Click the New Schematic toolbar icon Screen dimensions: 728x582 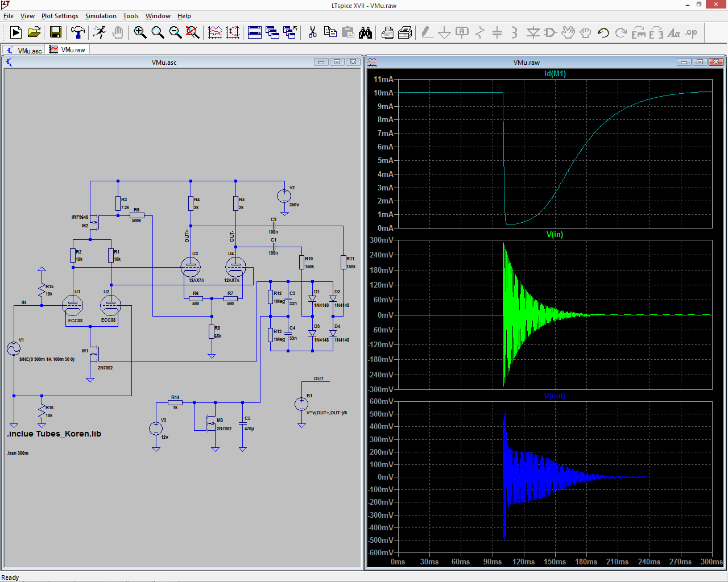[15, 32]
